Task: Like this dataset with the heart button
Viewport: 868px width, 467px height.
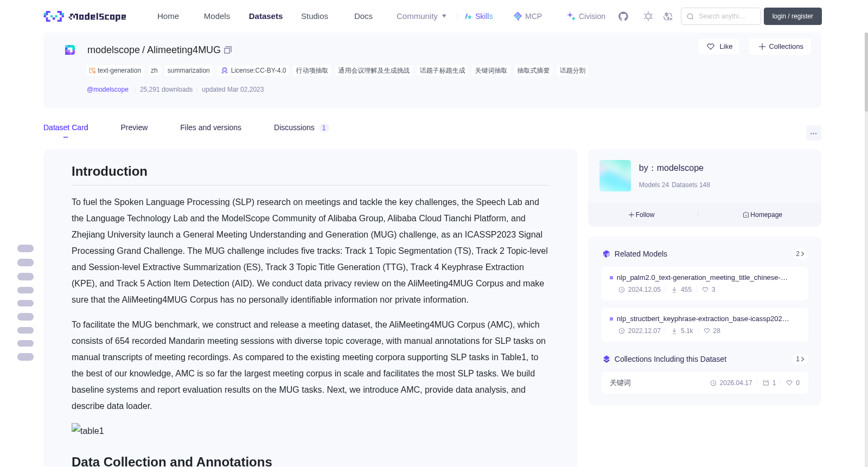Action: (719, 47)
